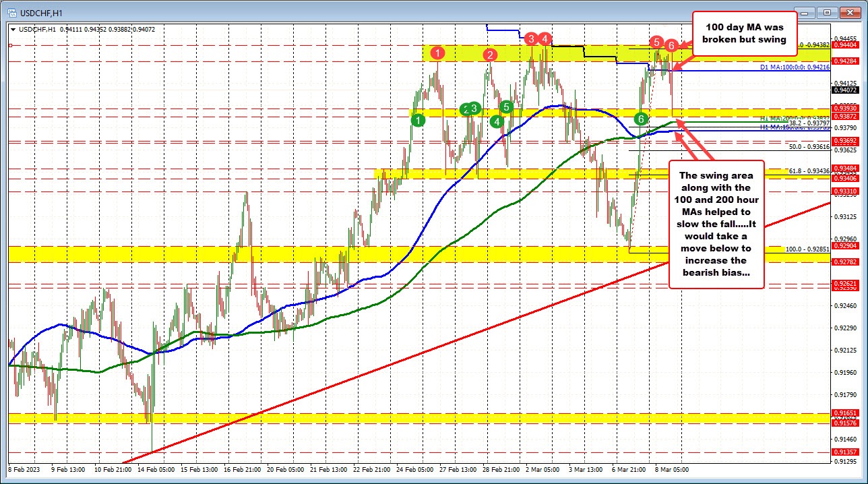The height and width of the screenshot is (484, 868).
Task: Click the red price label 0.93930
Action: coord(844,109)
